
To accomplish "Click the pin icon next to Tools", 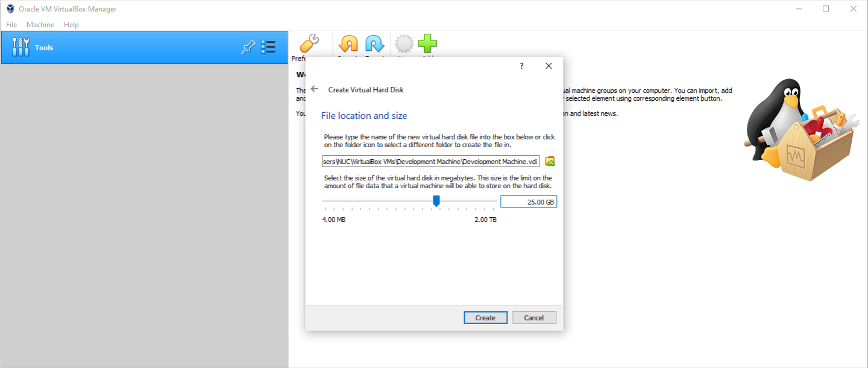I will 248,47.
